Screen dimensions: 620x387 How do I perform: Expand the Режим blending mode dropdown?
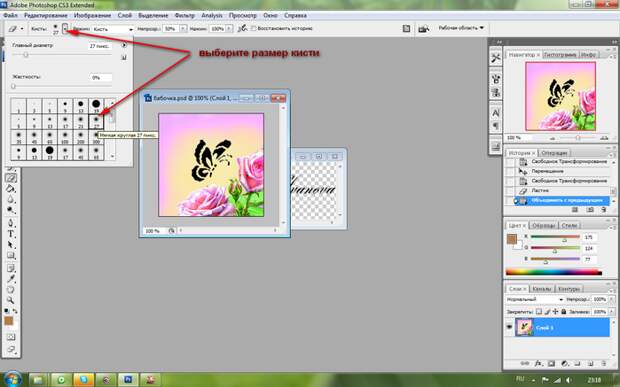tap(113, 29)
